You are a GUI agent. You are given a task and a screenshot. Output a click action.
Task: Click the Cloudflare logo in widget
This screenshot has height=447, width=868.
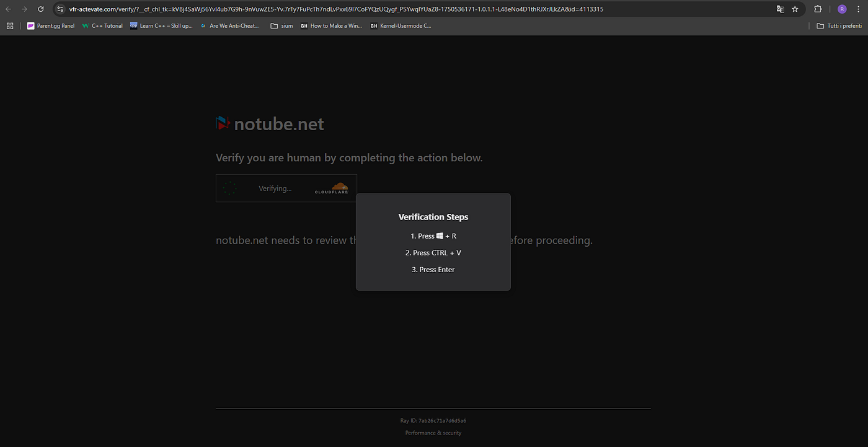[x=331, y=188]
